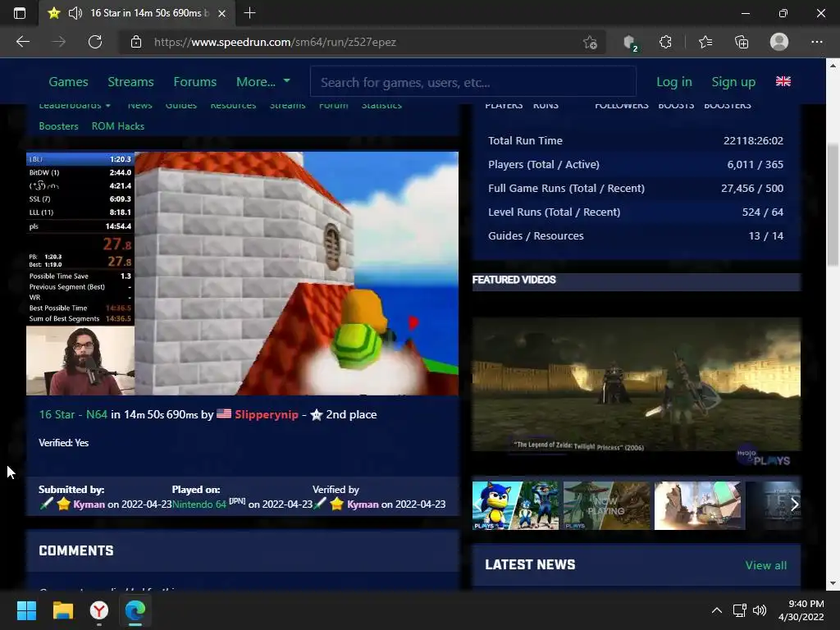Click View all latest news
The width and height of the screenshot is (840, 630).
[766, 565]
